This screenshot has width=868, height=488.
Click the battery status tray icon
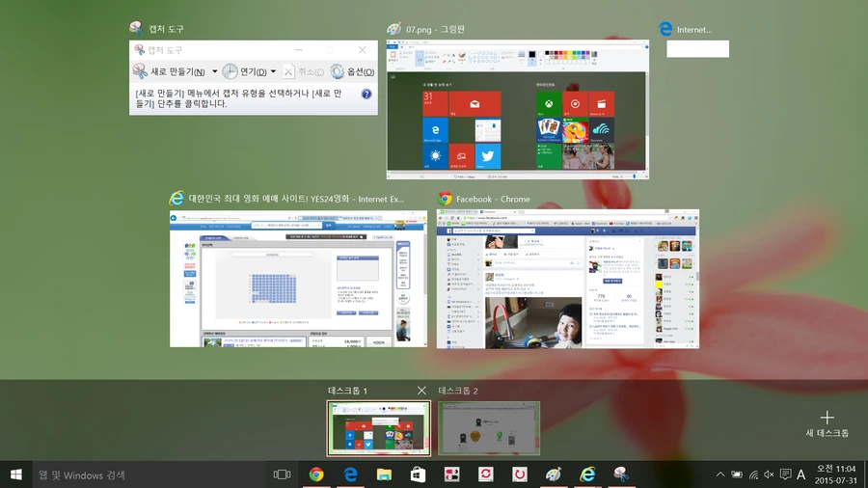(x=737, y=474)
